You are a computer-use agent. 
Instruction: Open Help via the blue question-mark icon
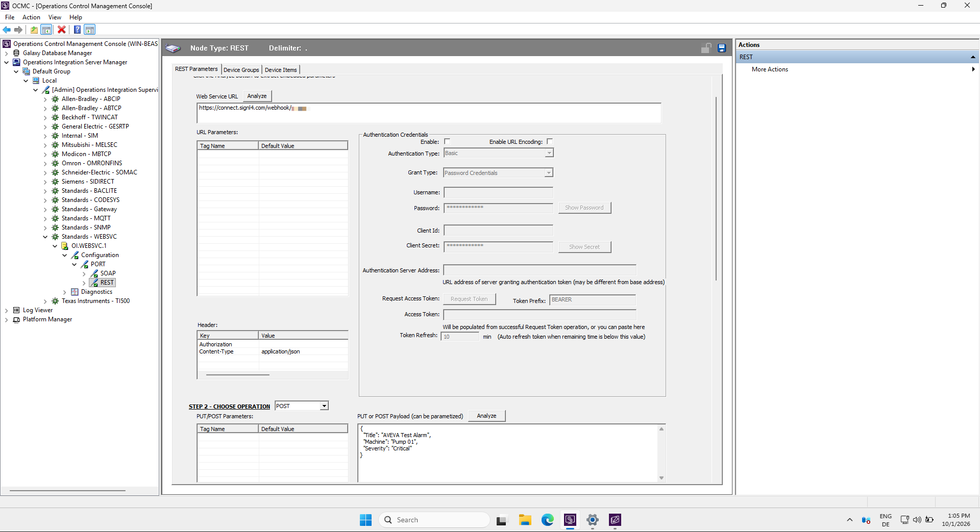point(77,30)
